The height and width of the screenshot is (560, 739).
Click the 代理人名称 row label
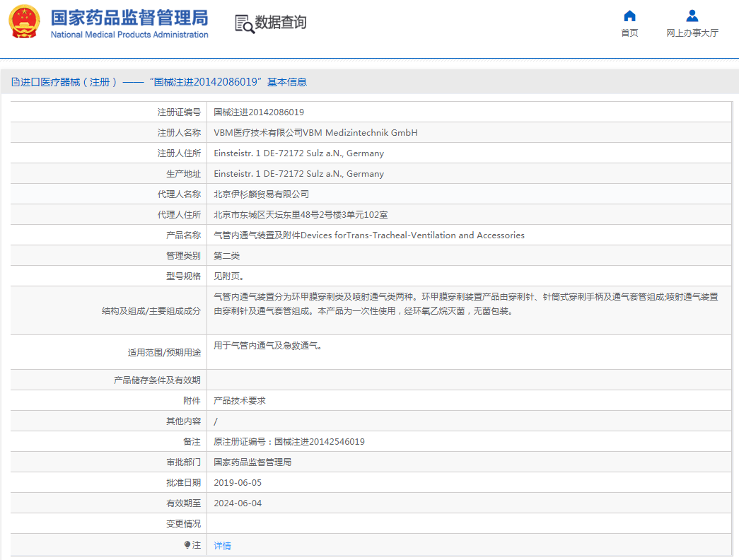(179, 194)
